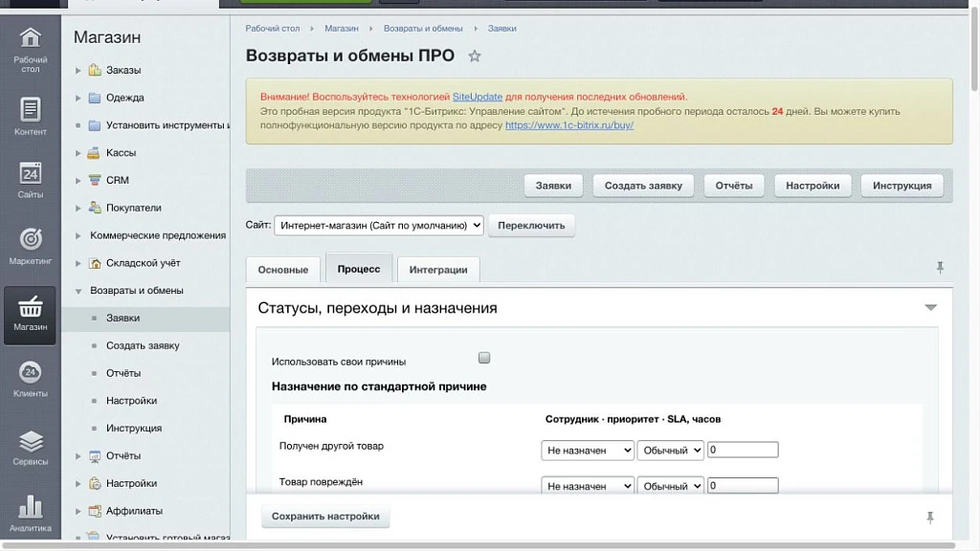The height and width of the screenshot is (551, 980).
Task: Click the Настройки toolbar button
Action: [x=813, y=186]
